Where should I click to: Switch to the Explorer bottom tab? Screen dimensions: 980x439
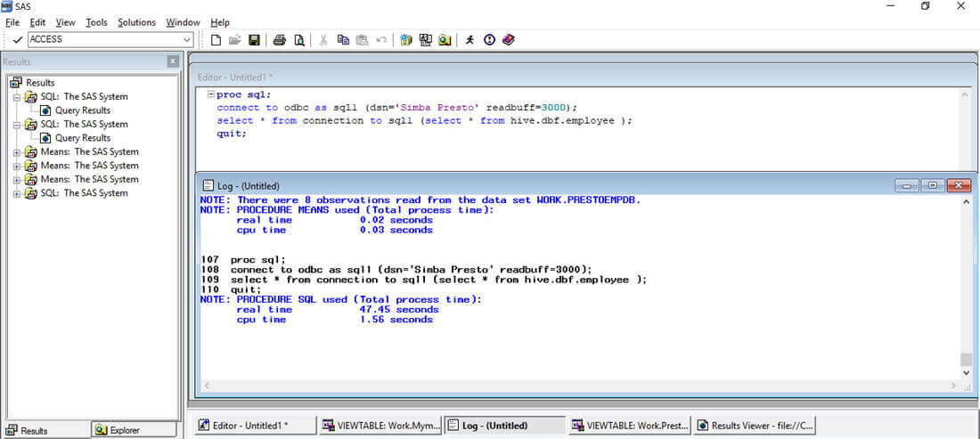click(x=134, y=429)
